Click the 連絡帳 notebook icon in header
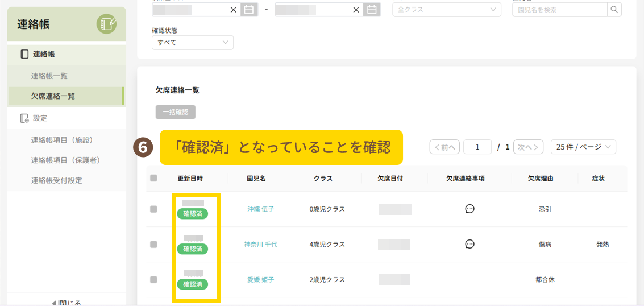Image resolution: width=644 pixels, height=306 pixels. tap(106, 24)
